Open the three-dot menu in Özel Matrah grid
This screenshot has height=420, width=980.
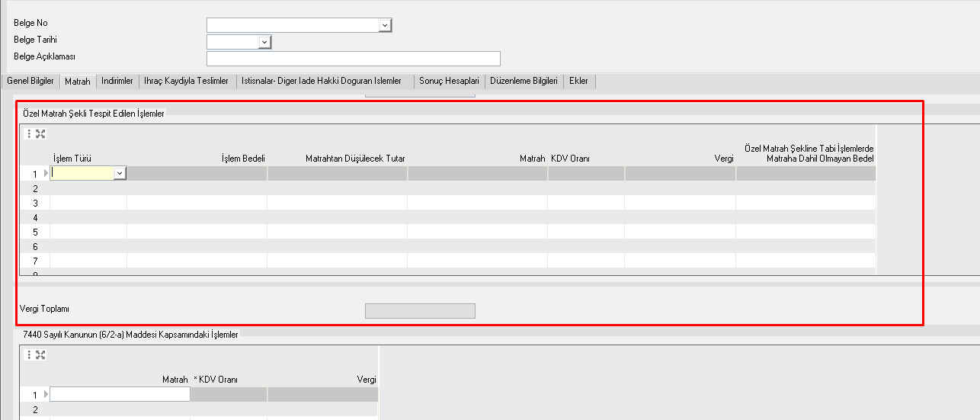tap(29, 134)
